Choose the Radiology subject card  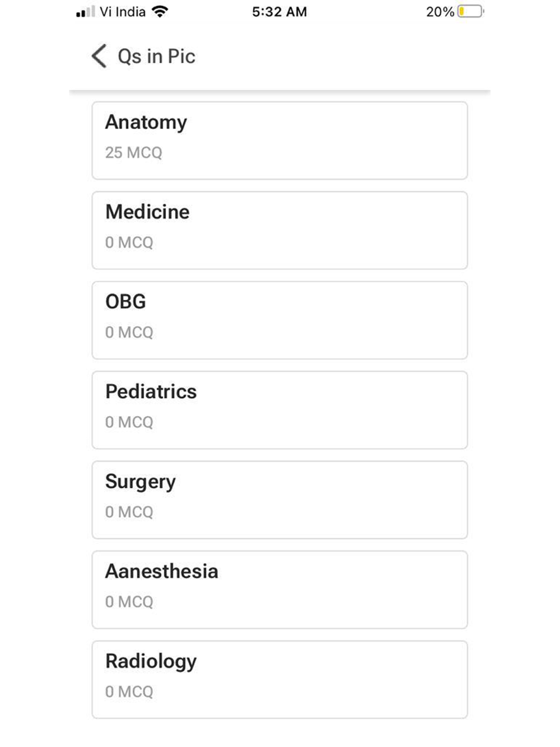(x=279, y=680)
